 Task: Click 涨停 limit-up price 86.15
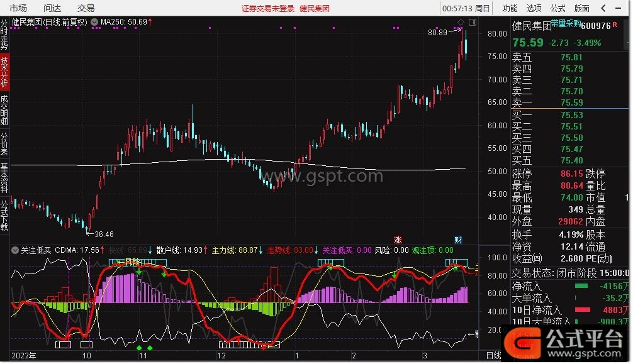point(571,174)
